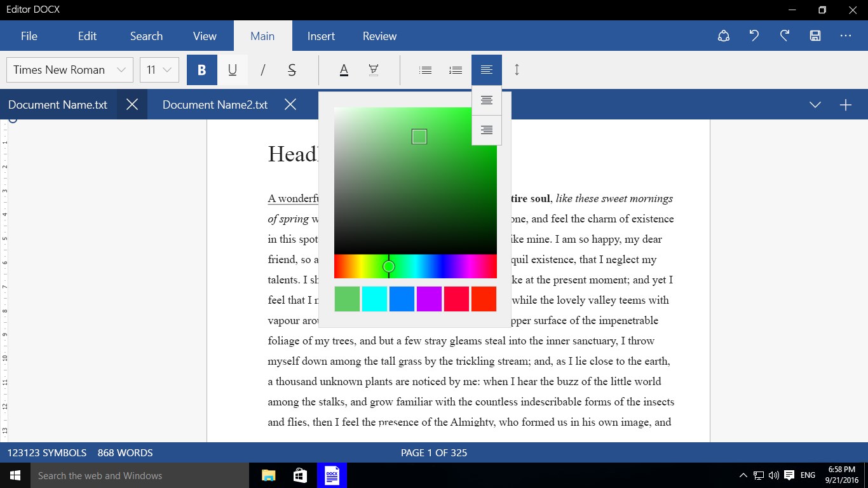Open the font color picker (A icon)

pos(344,70)
